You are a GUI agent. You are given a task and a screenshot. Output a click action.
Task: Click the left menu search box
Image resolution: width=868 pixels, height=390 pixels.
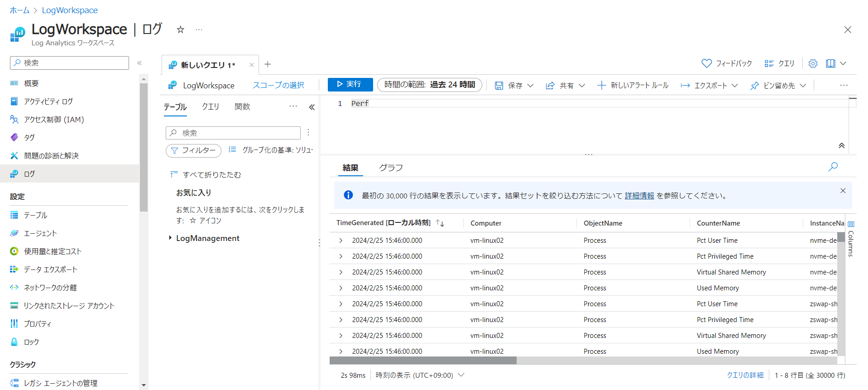69,63
